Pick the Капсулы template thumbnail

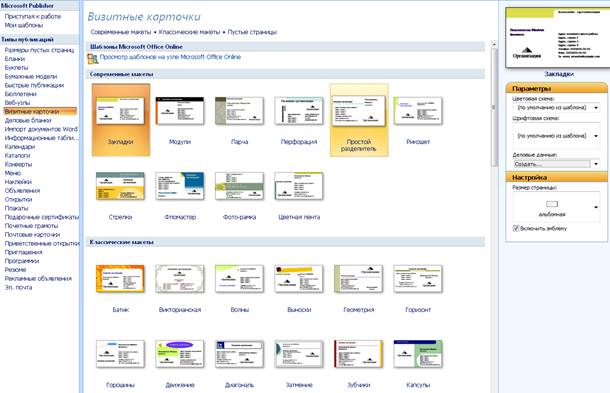point(418,354)
